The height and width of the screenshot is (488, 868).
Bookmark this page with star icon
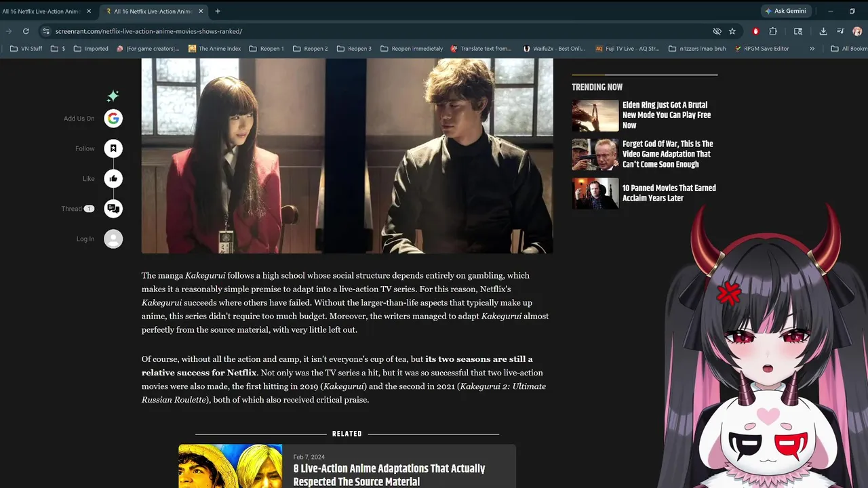pyautogui.click(x=732, y=31)
